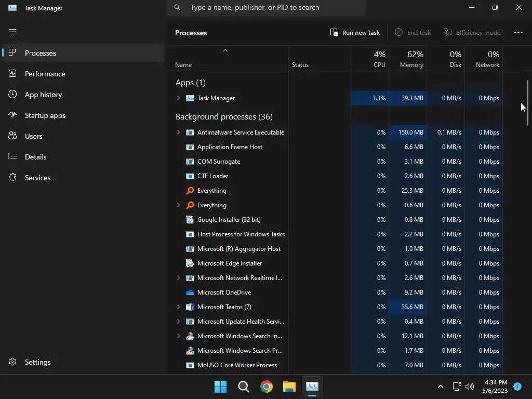Sort by the Status column header
This screenshot has width=532, height=399.
point(320,59)
